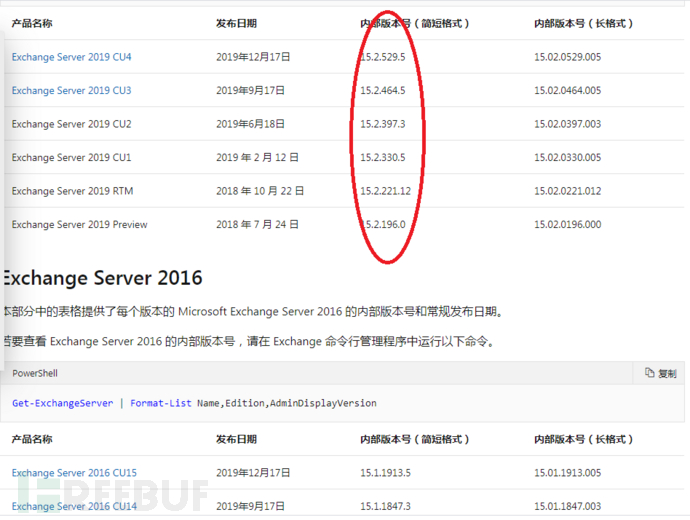690x520 pixels.
Task: Select short build number 15.2.464.5
Action: tap(383, 91)
